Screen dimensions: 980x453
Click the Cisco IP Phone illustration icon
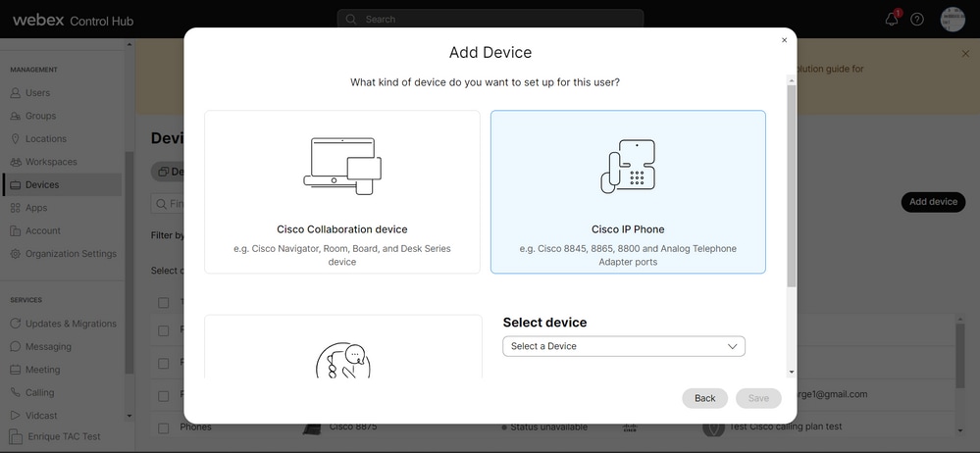pos(628,167)
